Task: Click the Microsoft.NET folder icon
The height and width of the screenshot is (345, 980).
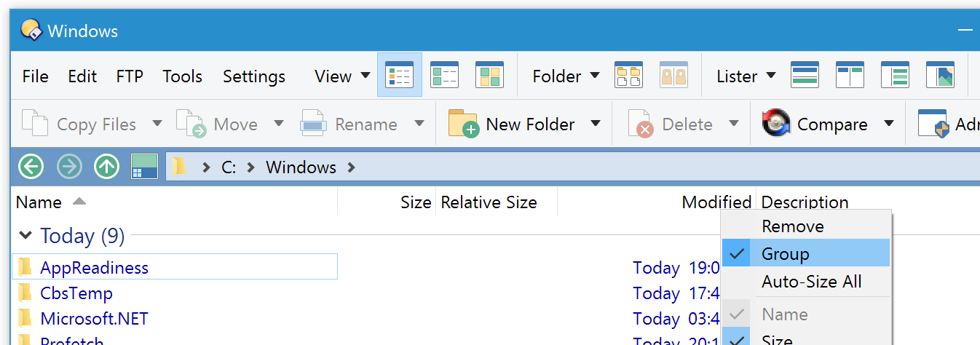Action: point(25,318)
